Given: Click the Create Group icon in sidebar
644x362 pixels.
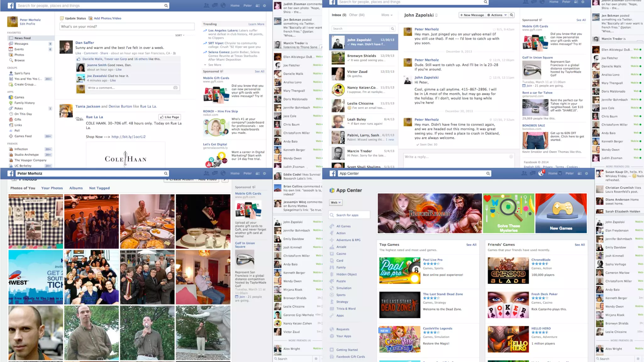Looking at the screenshot, I should 11,84.
